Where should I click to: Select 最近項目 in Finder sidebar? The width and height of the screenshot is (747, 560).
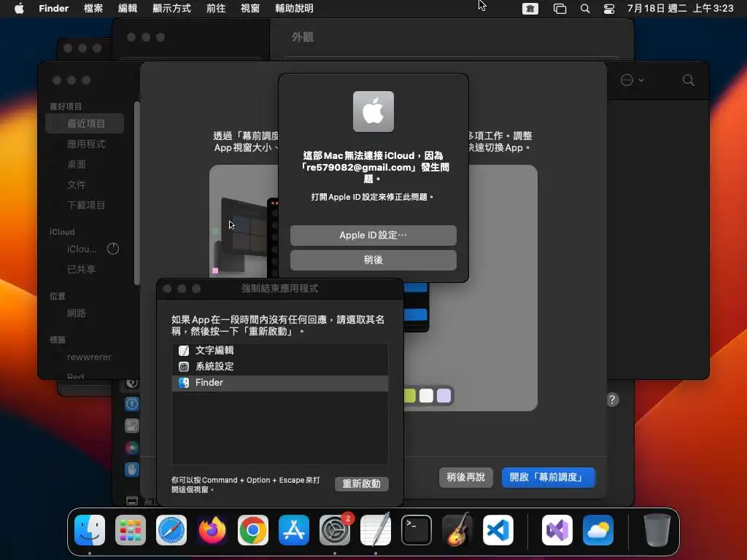(85, 123)
